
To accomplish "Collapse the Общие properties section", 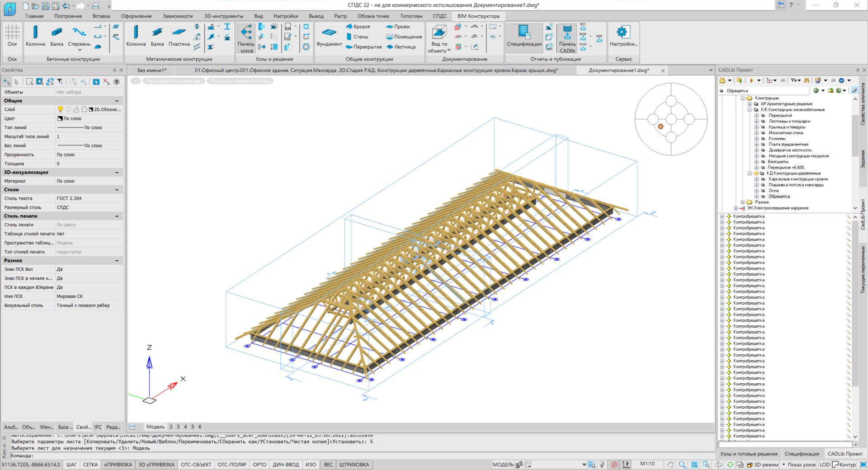I will tap(117, 101).
